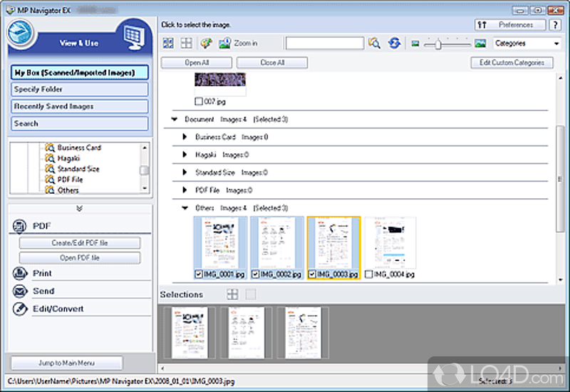Screen dimensions: 570x392
Task: Check the IMG_0004.jpg checkbox
Action: [x=369, y=274]
